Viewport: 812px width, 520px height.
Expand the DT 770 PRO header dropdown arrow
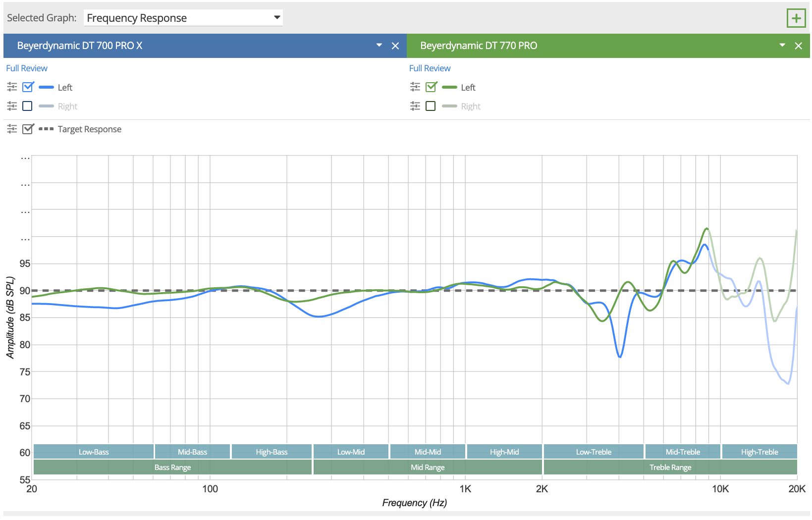point(783,45)
